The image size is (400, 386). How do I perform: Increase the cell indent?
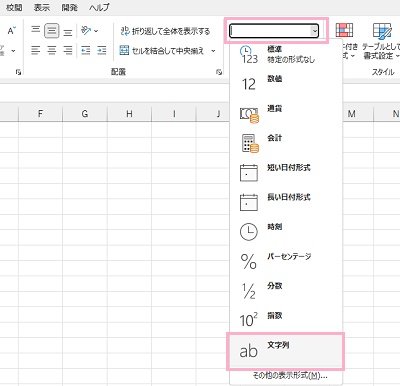pos(102,50)
